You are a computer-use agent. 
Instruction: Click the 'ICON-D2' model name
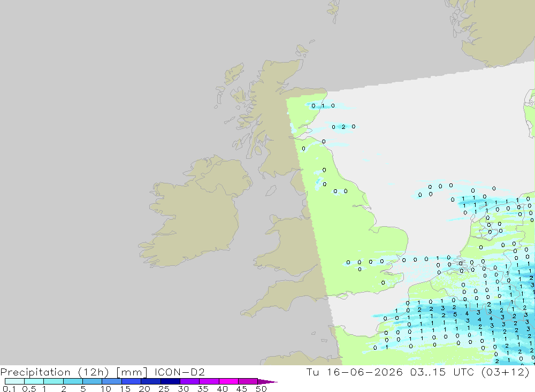[x=179, y=372]
